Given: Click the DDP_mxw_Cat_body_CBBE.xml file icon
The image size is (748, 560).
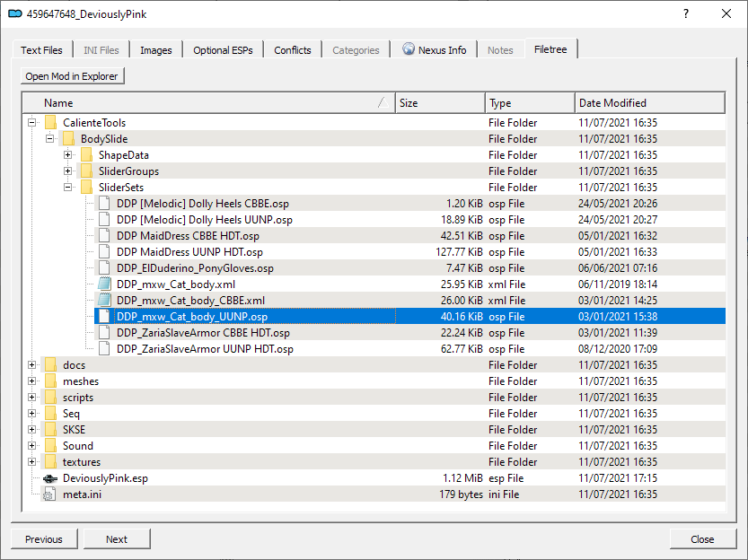Looking at the screenshot, I should click(104, 301).
